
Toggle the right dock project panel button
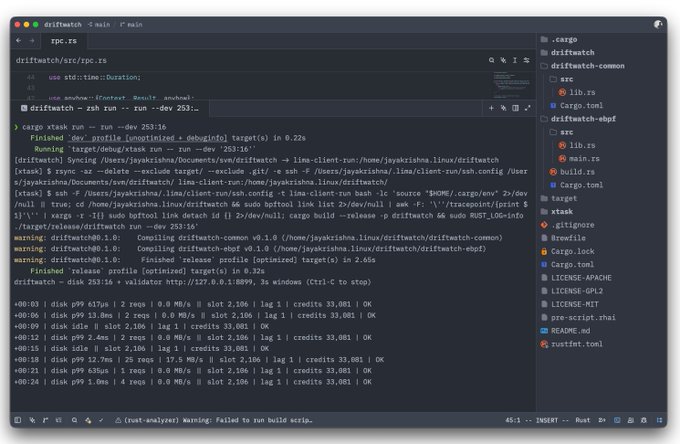point(660,420)
